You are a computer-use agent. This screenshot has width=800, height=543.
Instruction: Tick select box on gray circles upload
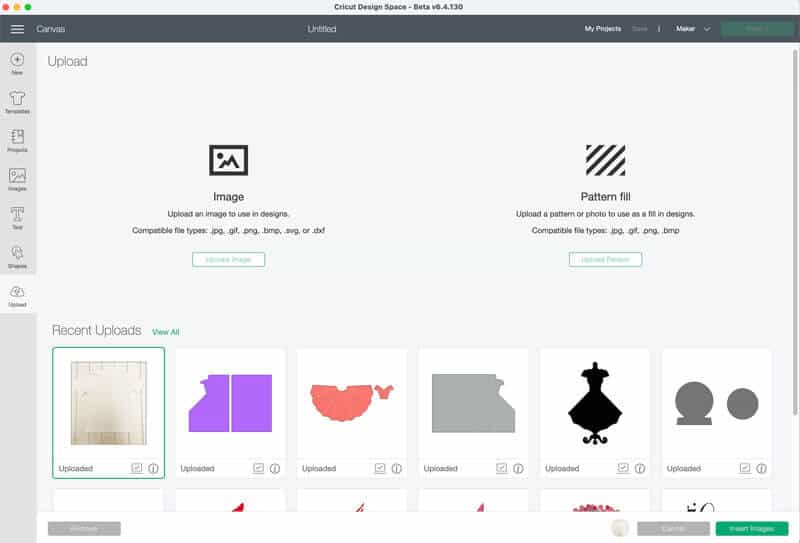click(x=745, y=468)
